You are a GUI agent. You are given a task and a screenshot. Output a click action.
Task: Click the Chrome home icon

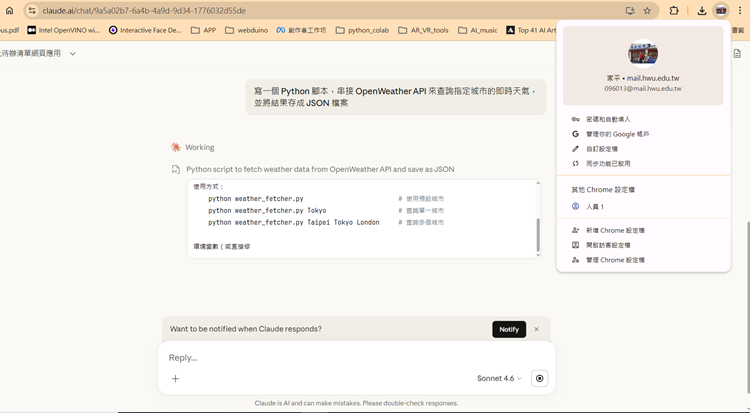point(9,10)
